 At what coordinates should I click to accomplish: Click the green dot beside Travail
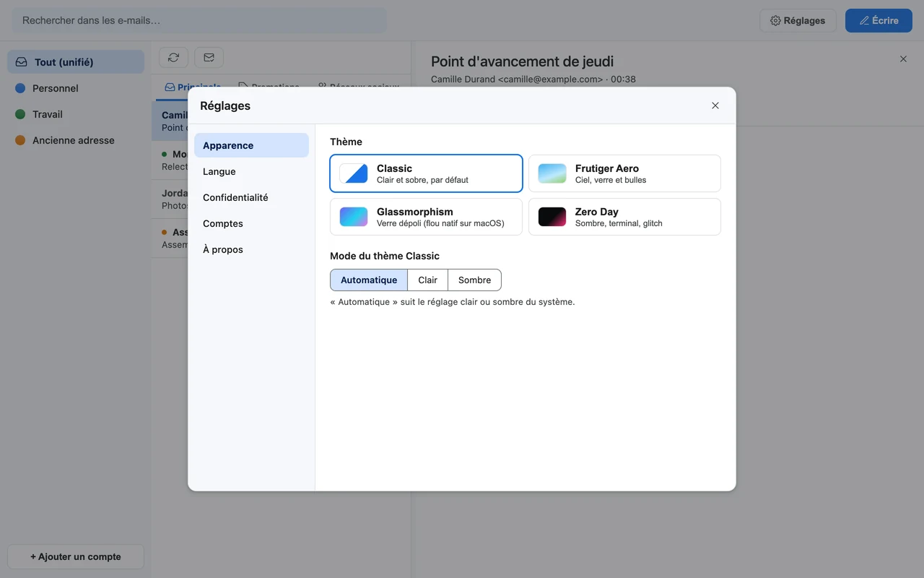[x=20, y=114]
